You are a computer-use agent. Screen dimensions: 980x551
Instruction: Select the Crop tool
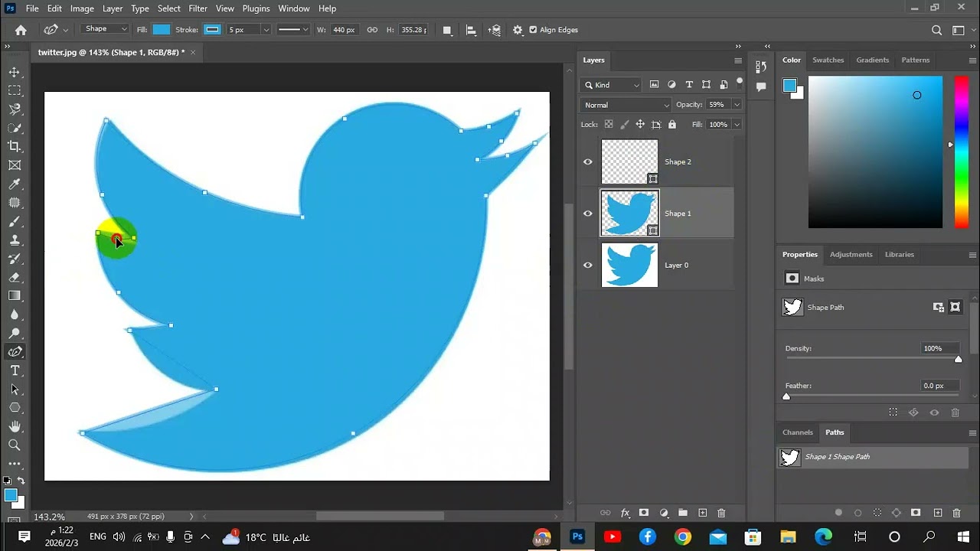tap(15, 146)
